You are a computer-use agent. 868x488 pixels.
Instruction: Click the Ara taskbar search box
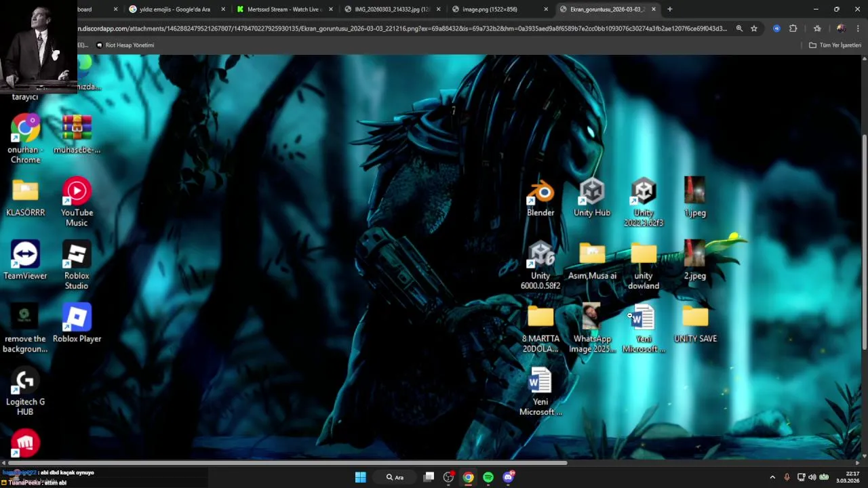[x=395, y=477]
